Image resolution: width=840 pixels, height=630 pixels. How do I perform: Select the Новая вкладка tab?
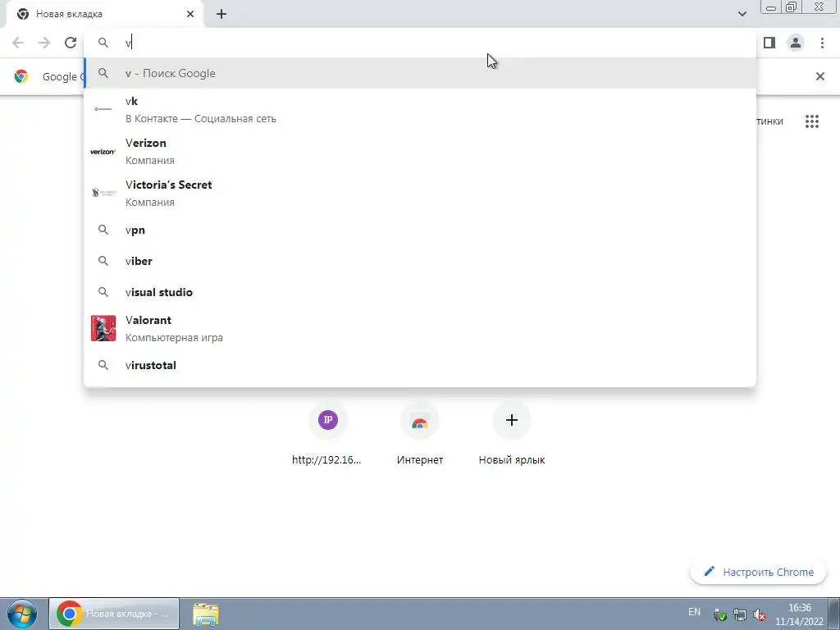pyautogui.click(x=104, y=15)
